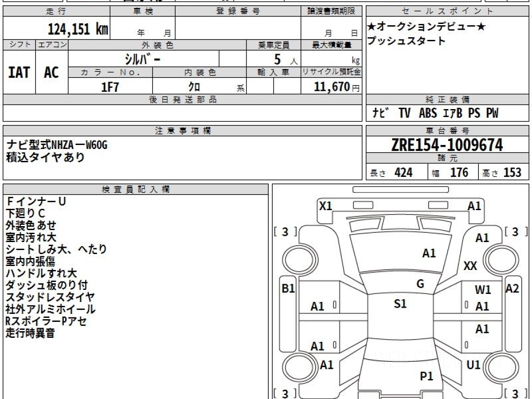Click the 後日発送部品 header
The height and width of the screenshot is (399, 532).
click(182, 100)
